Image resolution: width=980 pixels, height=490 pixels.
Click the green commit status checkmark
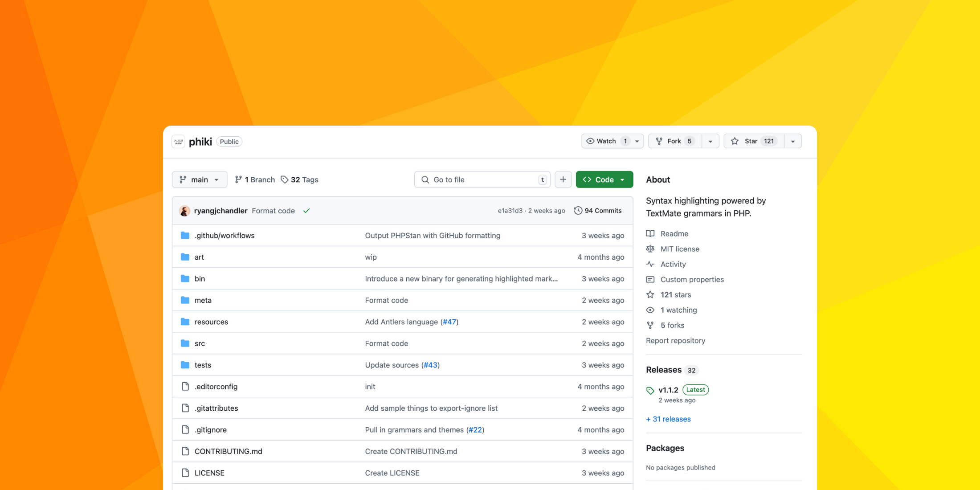(x=306, y=211)
